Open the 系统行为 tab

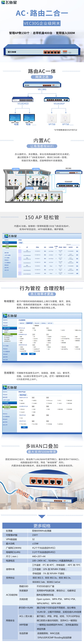(x=22, y=323)
